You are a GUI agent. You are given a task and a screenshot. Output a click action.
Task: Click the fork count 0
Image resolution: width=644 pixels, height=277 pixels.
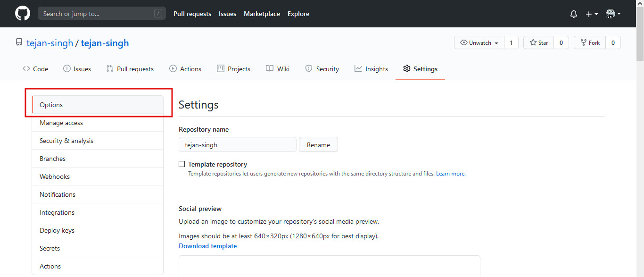613,42
